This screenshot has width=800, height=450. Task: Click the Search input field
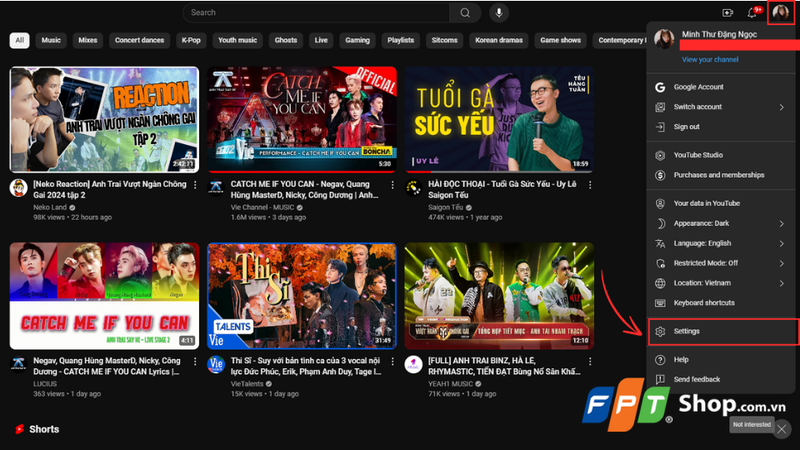click(316, 13)
